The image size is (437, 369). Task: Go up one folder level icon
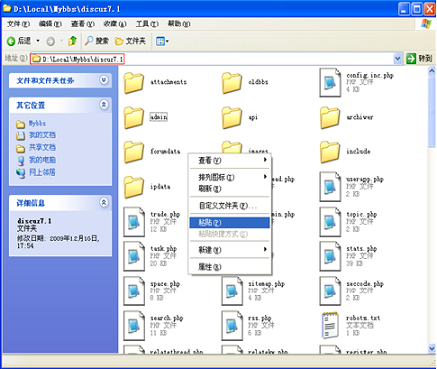coord(72,41)
